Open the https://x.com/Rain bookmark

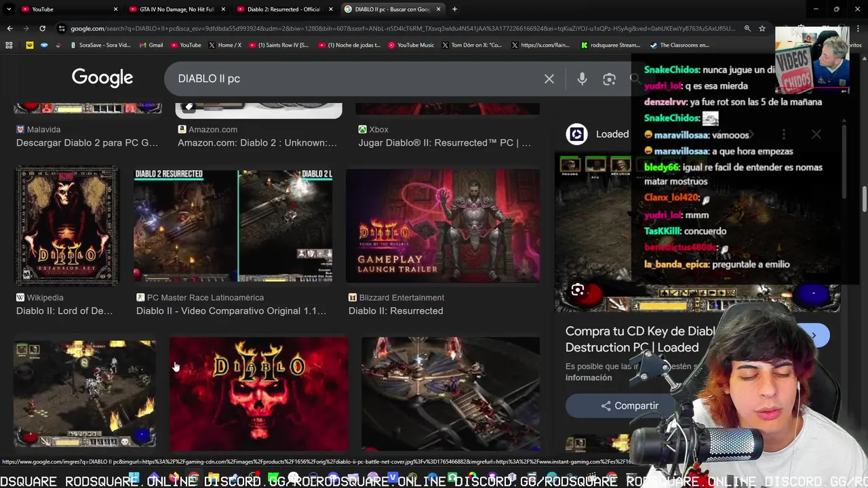(x=540, y=45)
